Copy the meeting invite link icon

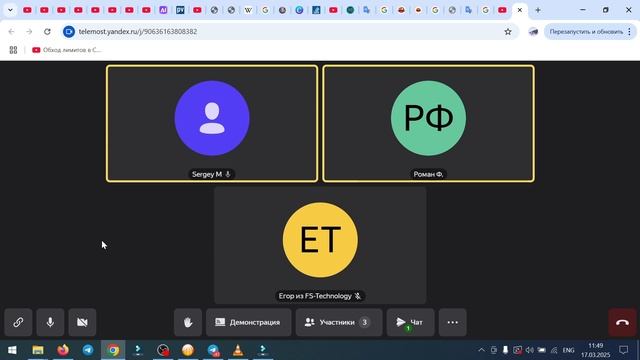18,322
